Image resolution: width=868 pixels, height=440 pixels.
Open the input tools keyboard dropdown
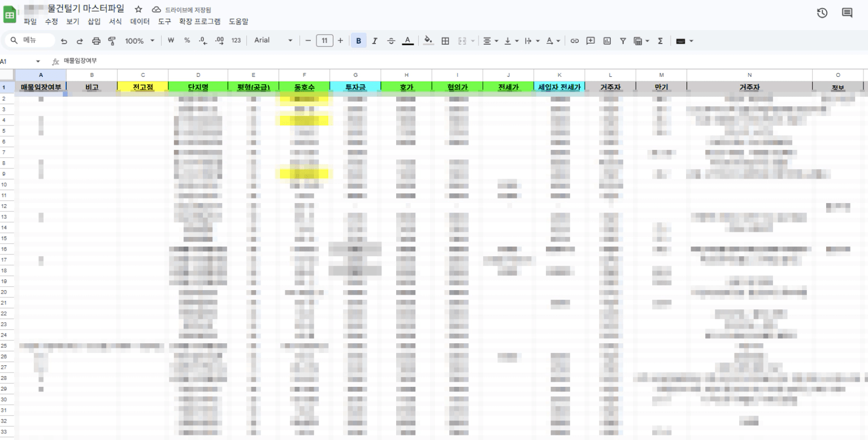point(684,41)
